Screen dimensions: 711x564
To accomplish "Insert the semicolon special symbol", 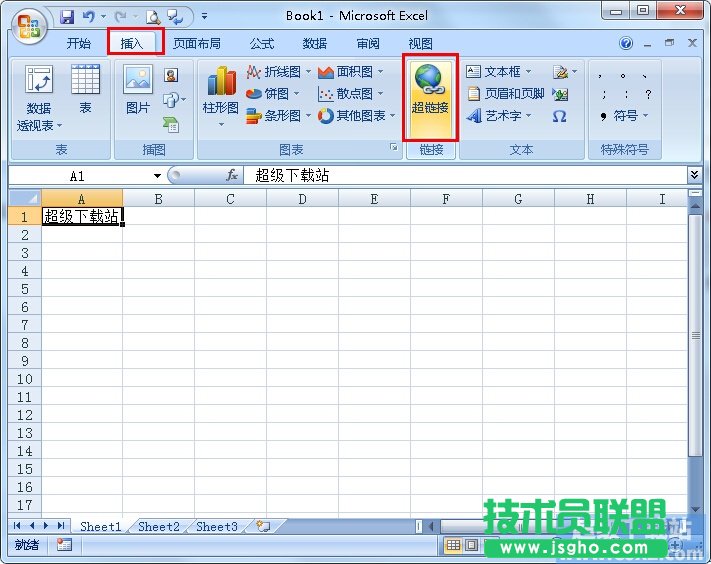I will point(604,94).
